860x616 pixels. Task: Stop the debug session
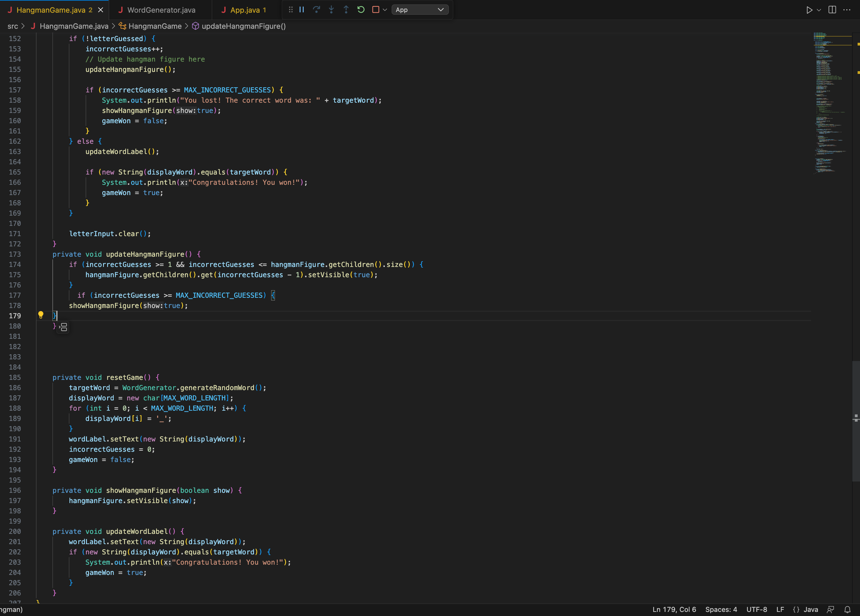point(376,10)
